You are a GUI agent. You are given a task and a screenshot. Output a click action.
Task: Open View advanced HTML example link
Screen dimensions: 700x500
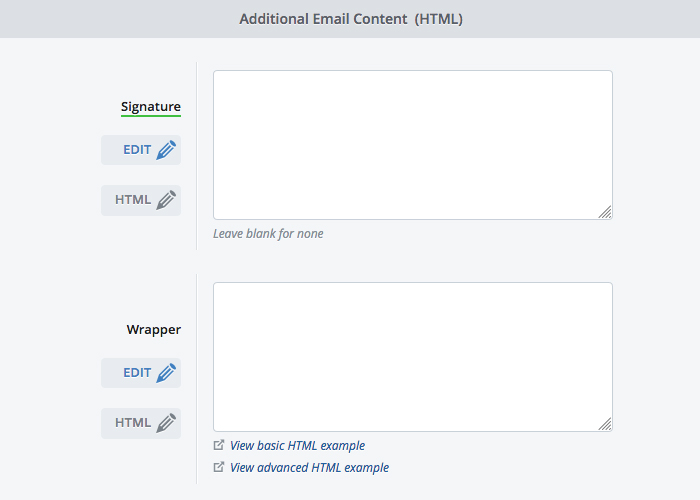point(309,467)
